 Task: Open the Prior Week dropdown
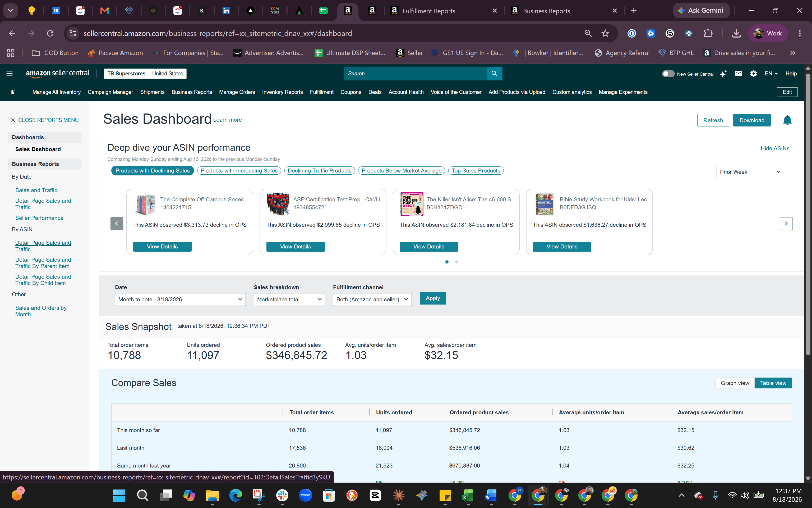[x=750, y=172]
